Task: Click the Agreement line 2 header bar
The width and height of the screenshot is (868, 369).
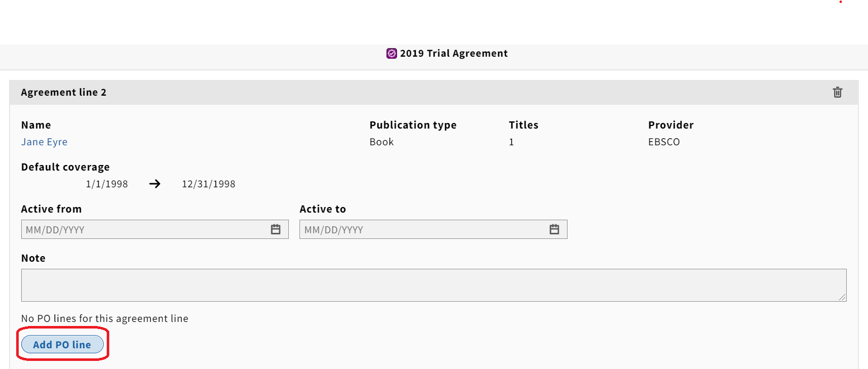Action: (433, 92)
